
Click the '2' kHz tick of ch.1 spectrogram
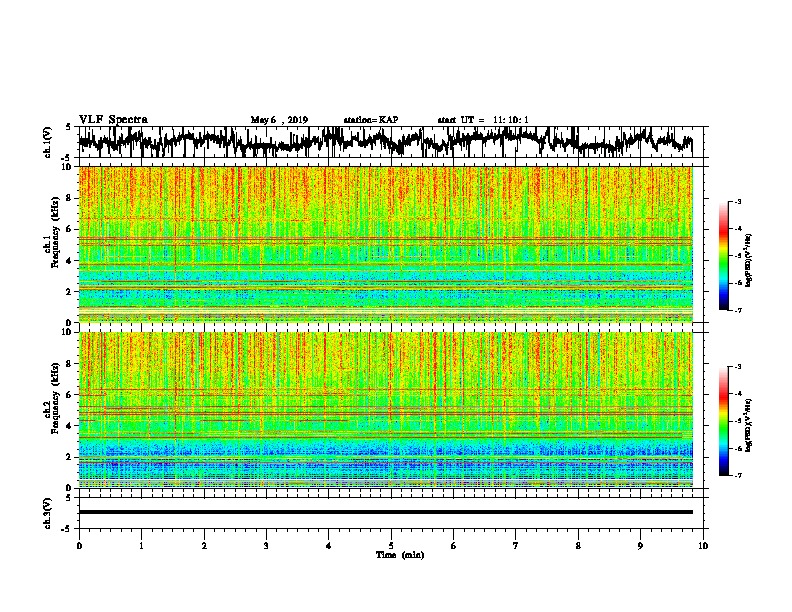point(71,292)
